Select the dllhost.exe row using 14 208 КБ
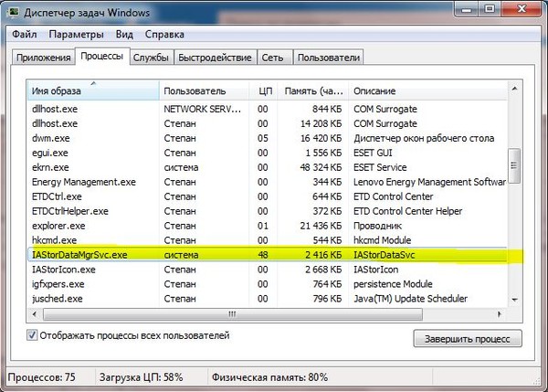548x392 pixels. pos(267,123)
